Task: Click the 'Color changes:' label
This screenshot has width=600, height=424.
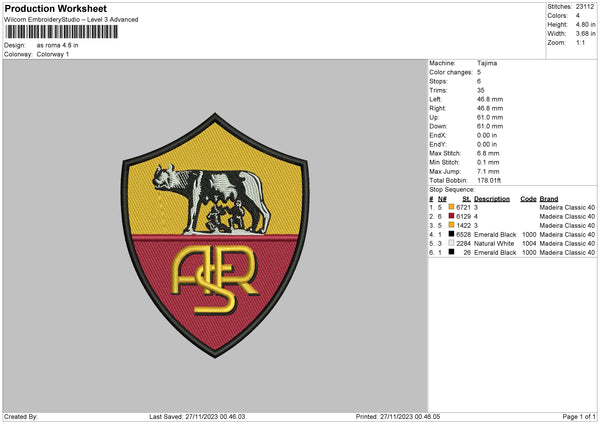Action: point(451,72)
